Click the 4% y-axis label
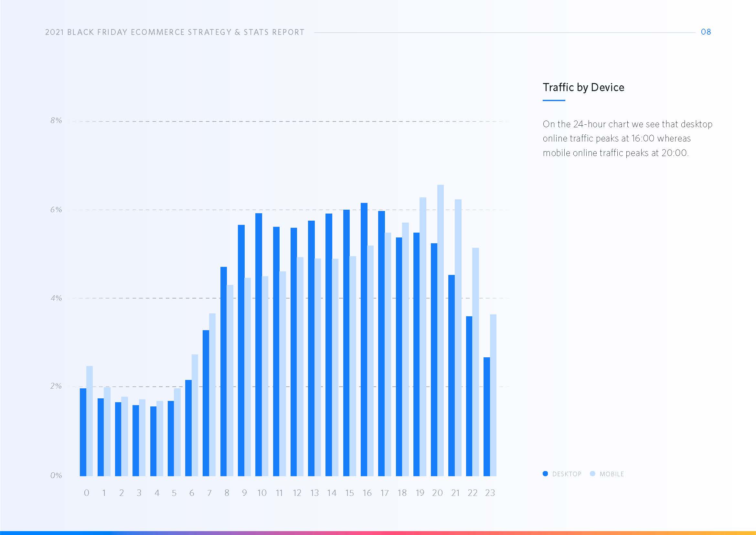 click(56, 298)
